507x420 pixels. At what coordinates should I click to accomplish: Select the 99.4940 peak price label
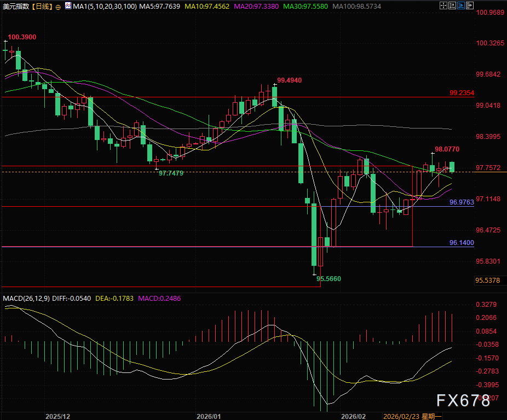(290, 80)
